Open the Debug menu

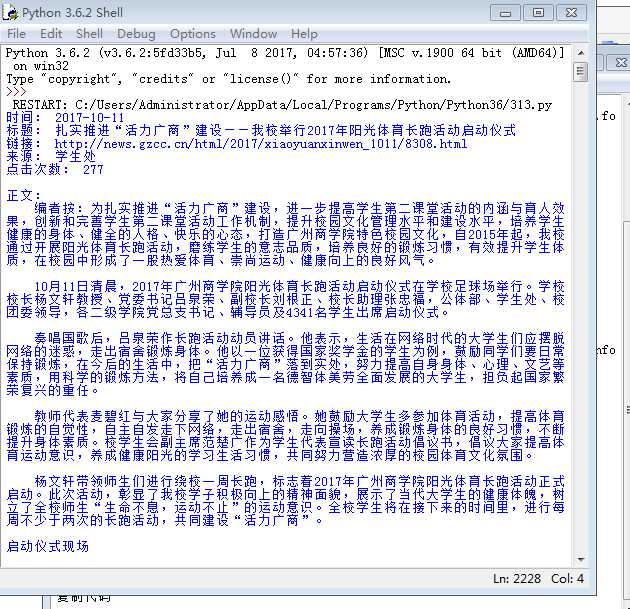pyautogui.click(x=136, y=34)
